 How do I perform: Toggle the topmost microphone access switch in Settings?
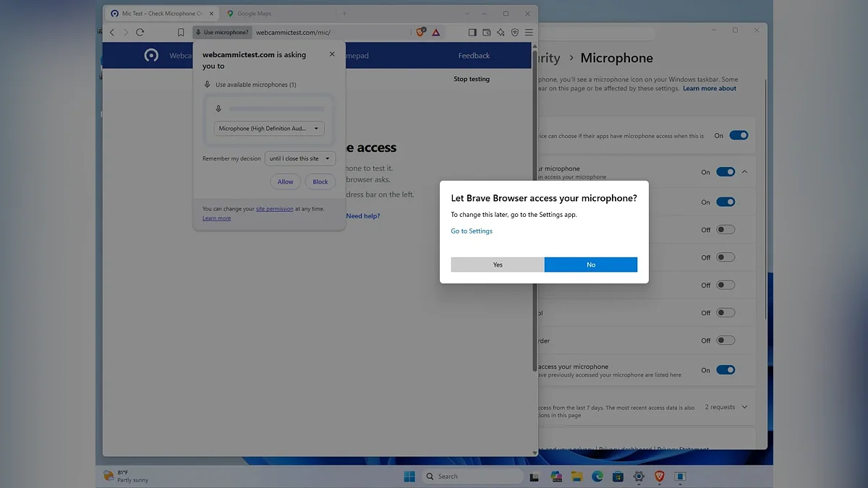[739, 135]
